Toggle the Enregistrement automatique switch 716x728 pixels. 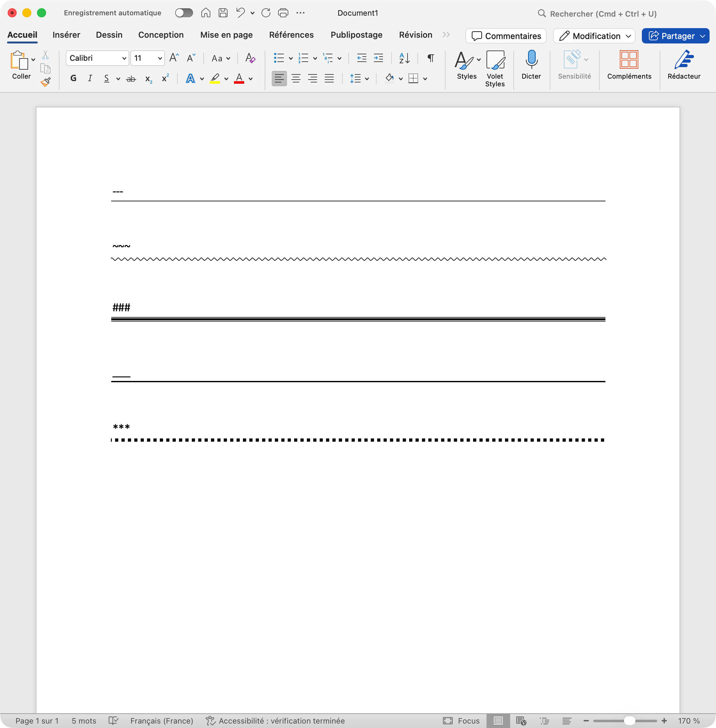pos(184,13)
